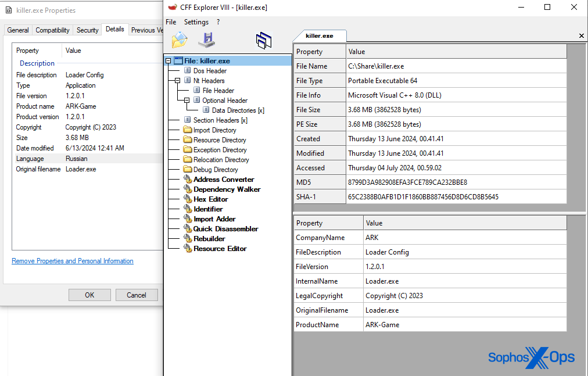Open the Import Directory folder
Screen dimensions: 588x376
(x=215, y=130)
